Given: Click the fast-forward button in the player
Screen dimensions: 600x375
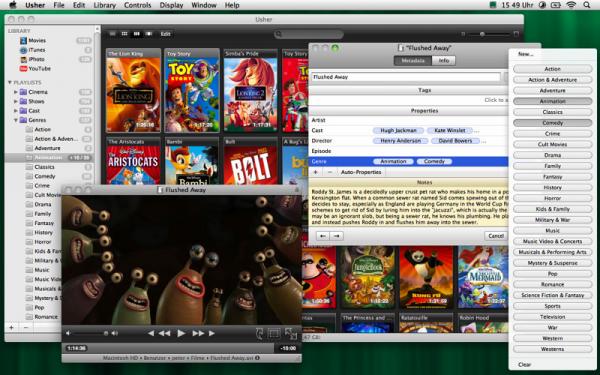Looking at the screenshot, I should 198,333.
